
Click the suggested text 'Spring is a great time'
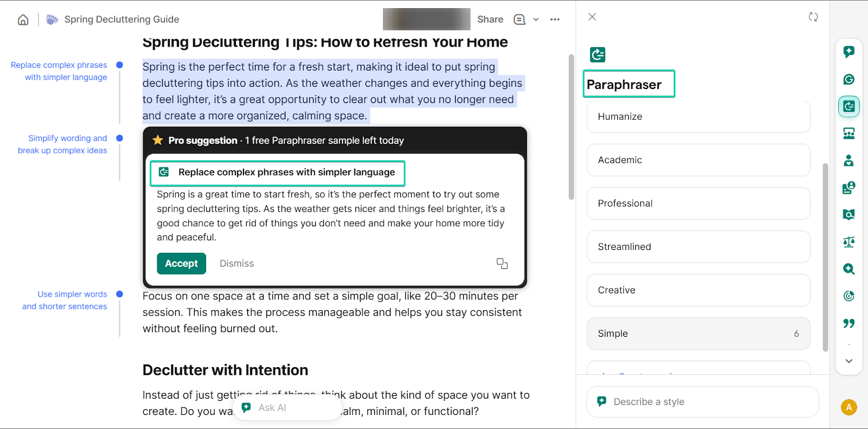click(x=331, y=216)
